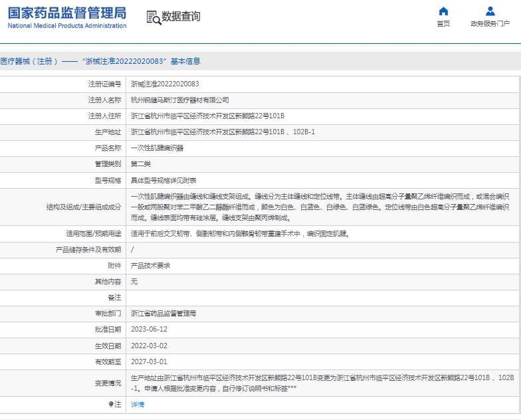Open the 政务服务门户 person icon
Image resolution: width=521 pixels, height=420 pixels.
pyautogui.click(x=490, y=11)
